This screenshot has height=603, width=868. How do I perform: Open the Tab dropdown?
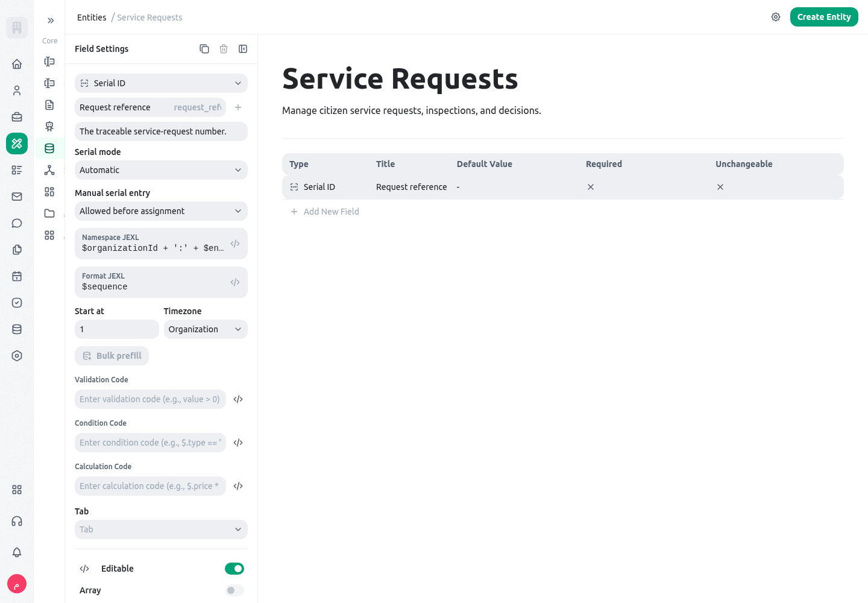pyautogui.click(x=161, y=529)
